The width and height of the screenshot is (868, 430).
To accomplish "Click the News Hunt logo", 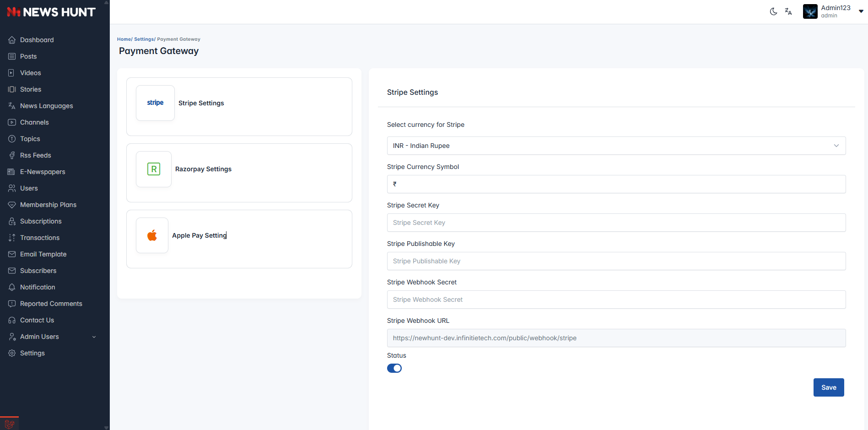I will tap(51, 12).
